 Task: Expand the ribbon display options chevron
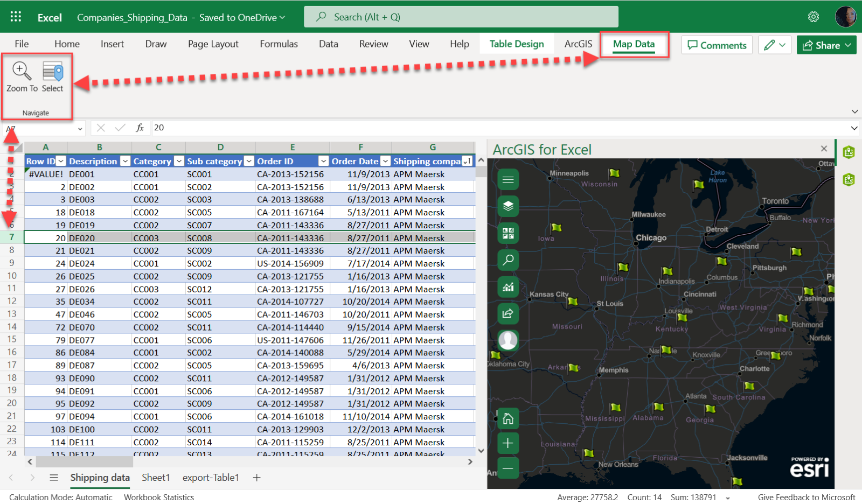coord(854,111)
